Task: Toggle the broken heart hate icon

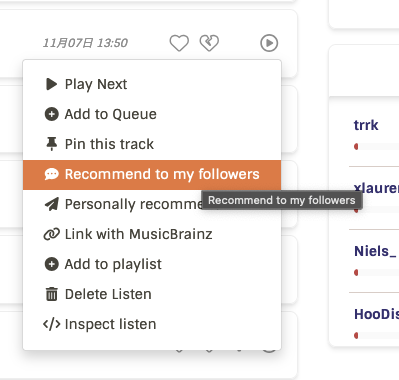Action: pyautogui.click(x=209, y=43)
